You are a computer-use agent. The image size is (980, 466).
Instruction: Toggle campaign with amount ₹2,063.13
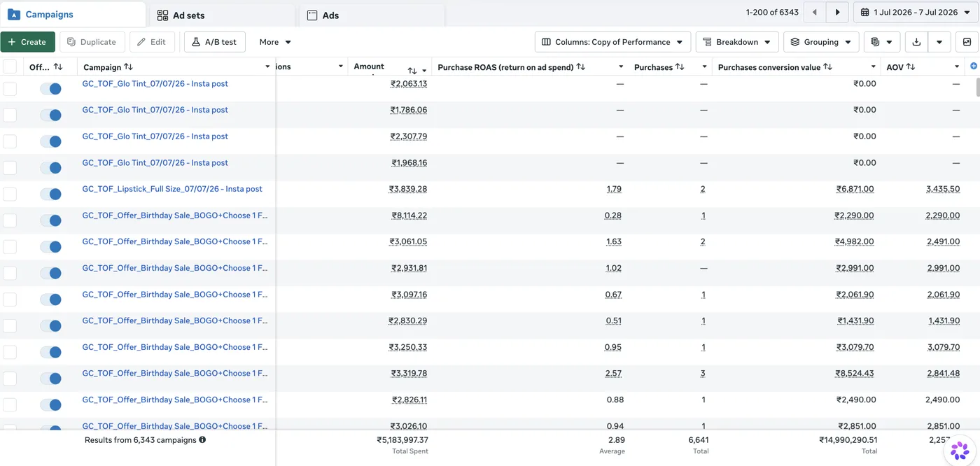[50, 89]
